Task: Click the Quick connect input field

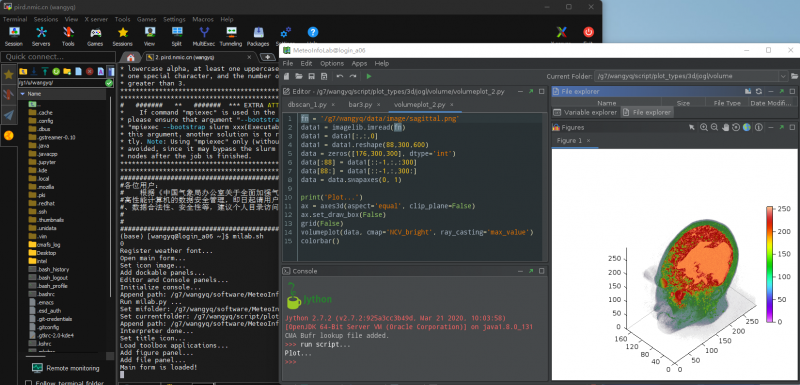Action: pyautogui.click(x=58, y=57)
